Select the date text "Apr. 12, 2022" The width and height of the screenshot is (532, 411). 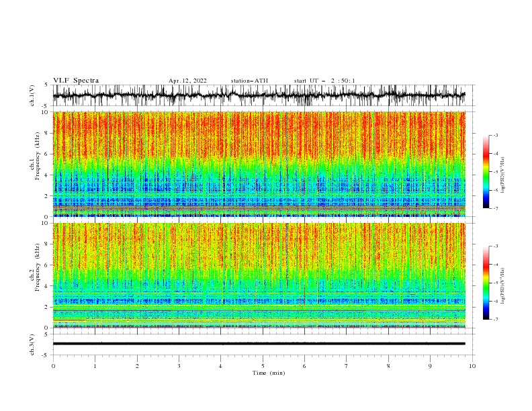tap(187, 81)
